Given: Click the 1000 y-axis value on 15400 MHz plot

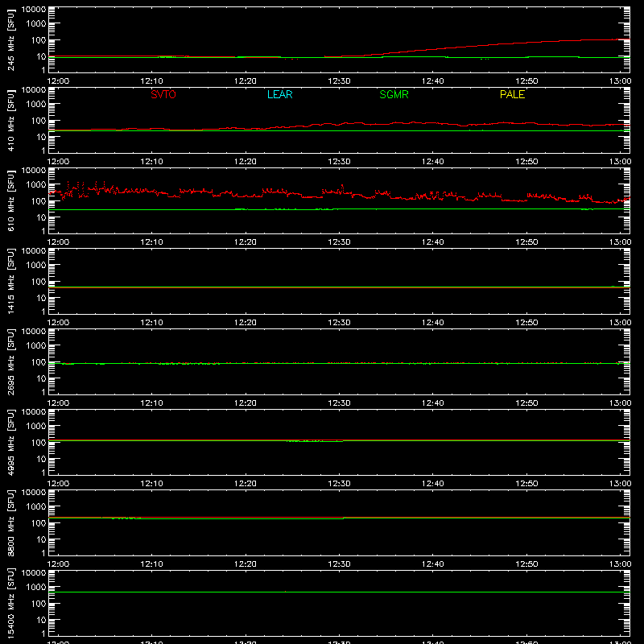Looking at the screenshot, I should coord(36,587).
